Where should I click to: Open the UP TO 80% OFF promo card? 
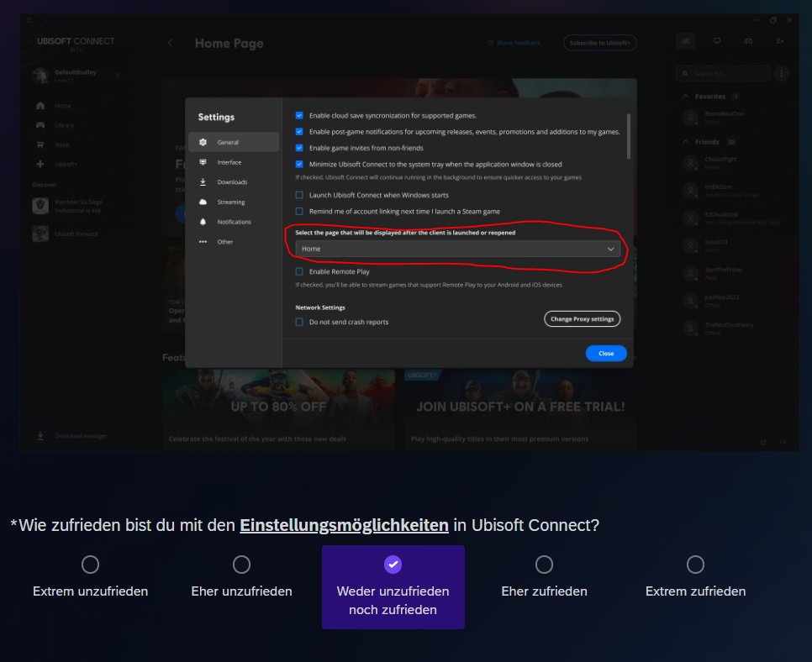[278, 409]
